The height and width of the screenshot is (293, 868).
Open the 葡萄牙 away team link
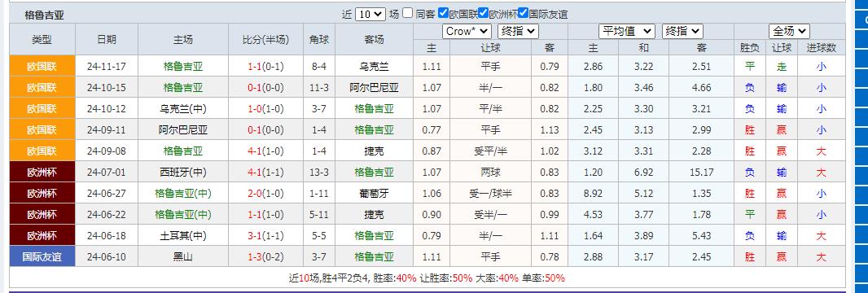point(375,194)
